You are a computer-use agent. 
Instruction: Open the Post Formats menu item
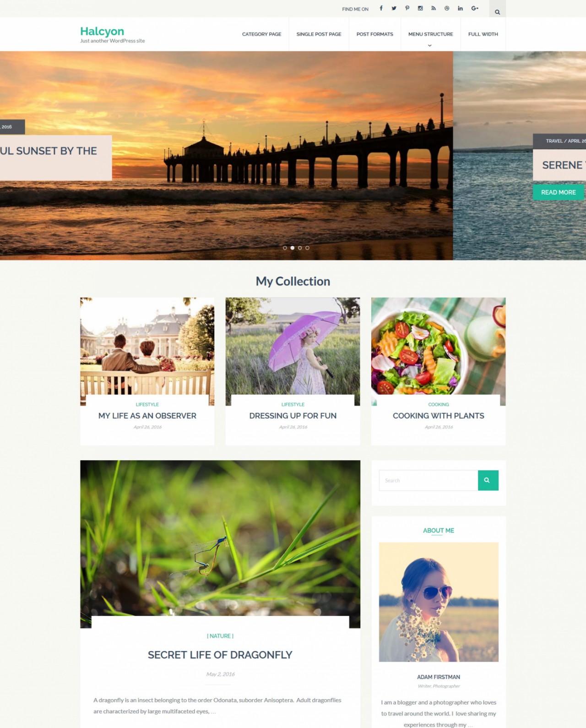[x=374, y=34]
